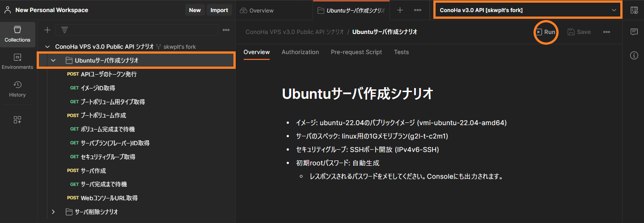This screenshot has height=223, width=644.
Task: Click the plus icon to create a collection
Action: click(47, 30)
